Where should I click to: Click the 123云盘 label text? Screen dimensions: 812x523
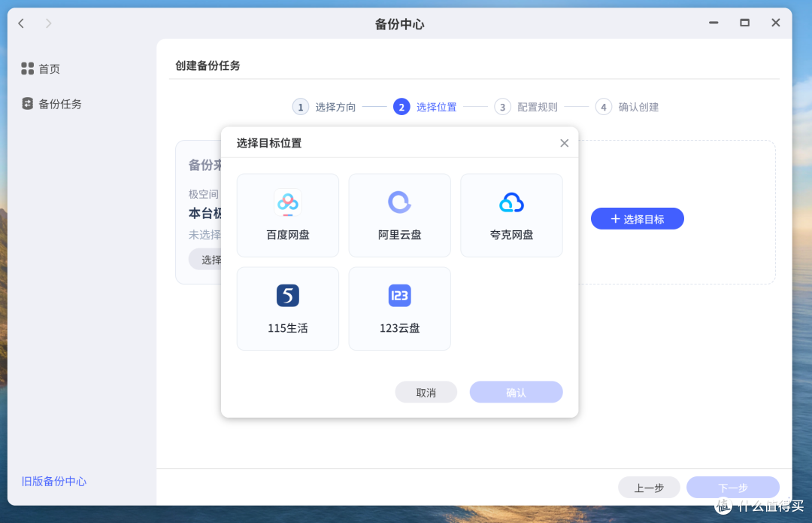tap(399, 328)
